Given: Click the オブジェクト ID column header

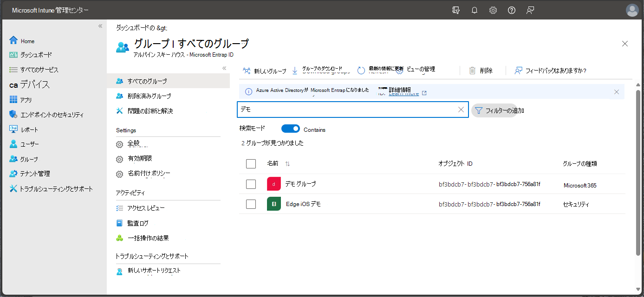Looking at the screenshot, I should 455,163.
